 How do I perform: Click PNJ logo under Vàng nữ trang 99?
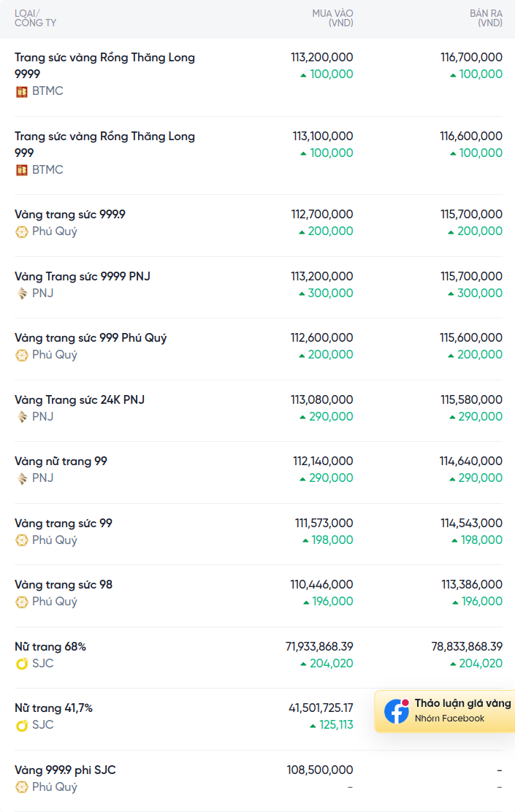tap(21, 478)
